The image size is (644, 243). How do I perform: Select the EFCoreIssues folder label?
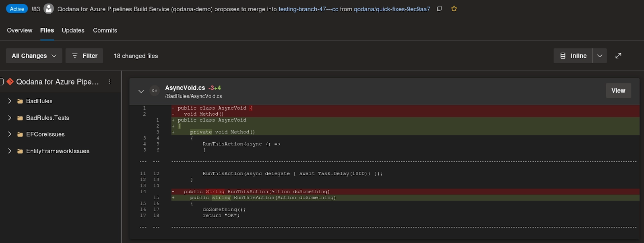tap(45, 135)
